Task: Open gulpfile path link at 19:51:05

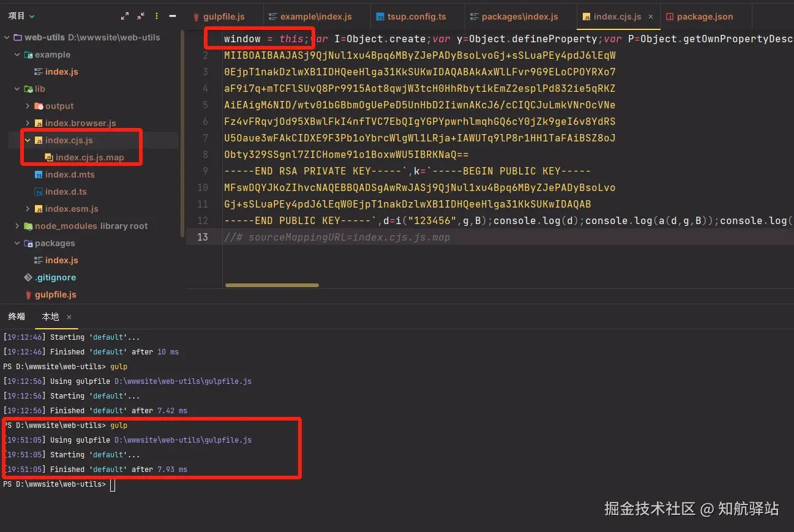Action: 183,440
